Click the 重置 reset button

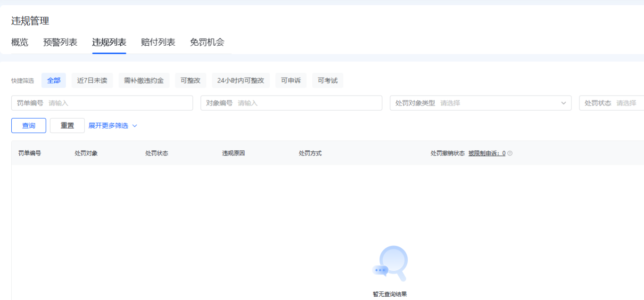pyautogui.click(x=67, y=126)
